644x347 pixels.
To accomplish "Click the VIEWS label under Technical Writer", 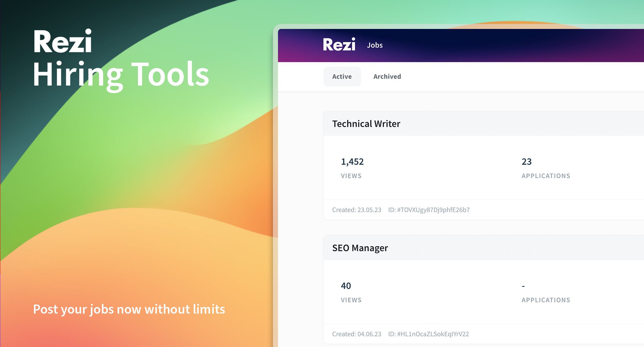I will click(x=351, y=176).
